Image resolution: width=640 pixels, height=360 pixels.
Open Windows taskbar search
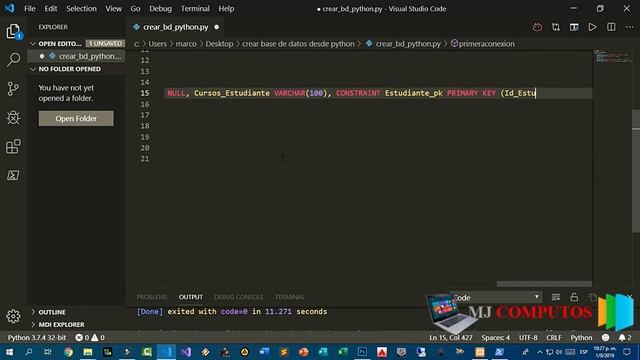click(x=29, y=352)
